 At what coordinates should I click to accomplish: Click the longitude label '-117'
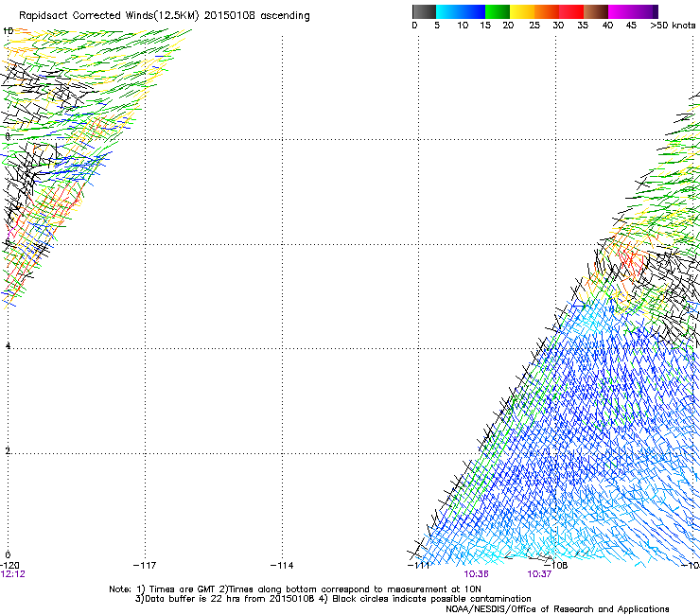click(x=145, y=566)
